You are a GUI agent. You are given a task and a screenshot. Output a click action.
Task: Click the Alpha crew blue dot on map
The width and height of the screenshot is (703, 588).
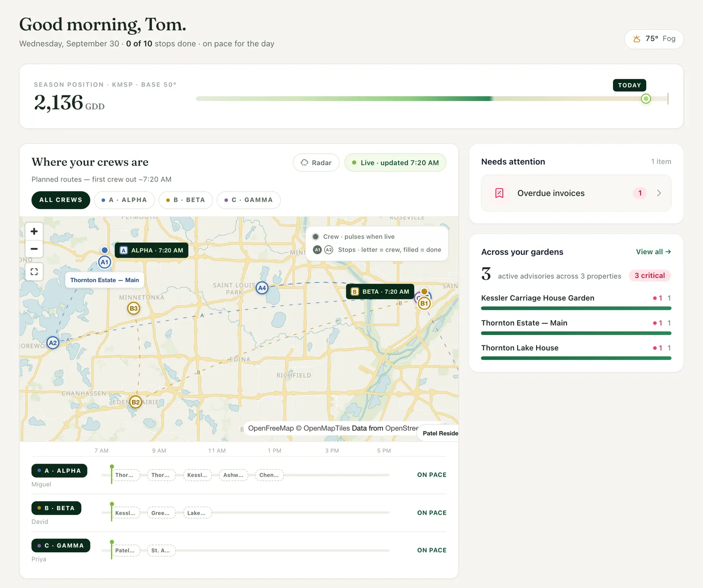pos(105,250)
